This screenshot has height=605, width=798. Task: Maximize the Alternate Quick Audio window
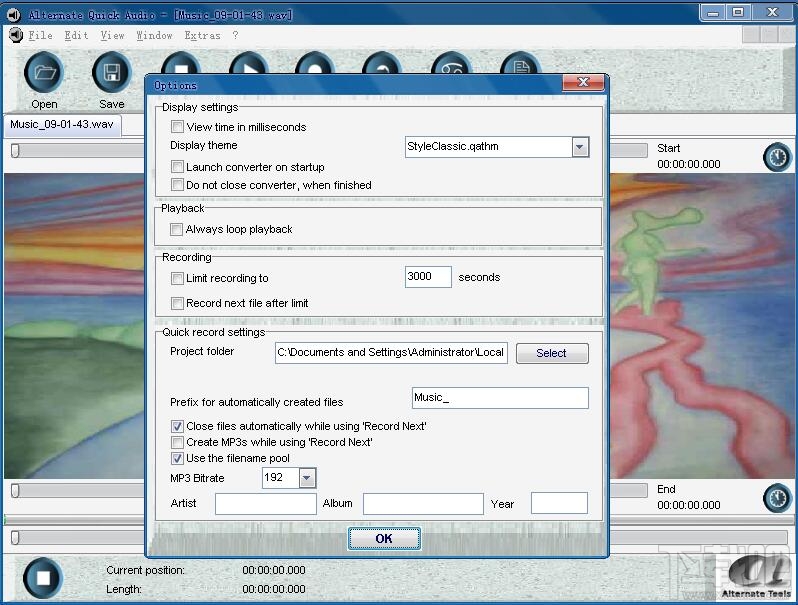(737, 12)
